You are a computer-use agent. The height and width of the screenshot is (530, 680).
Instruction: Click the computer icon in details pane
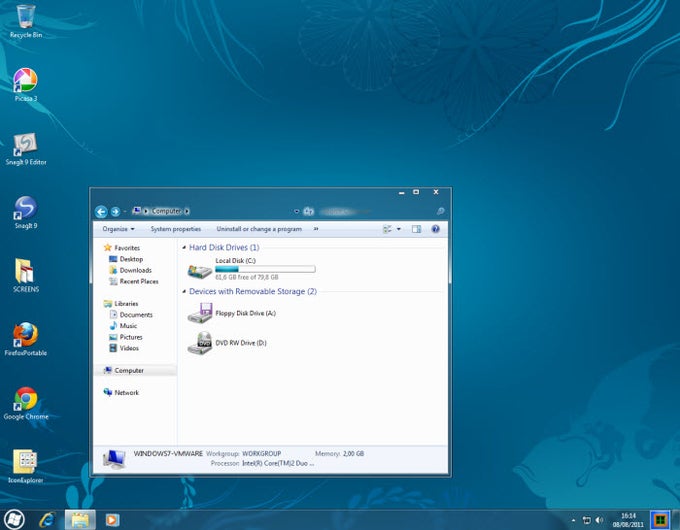pos(114,459)
